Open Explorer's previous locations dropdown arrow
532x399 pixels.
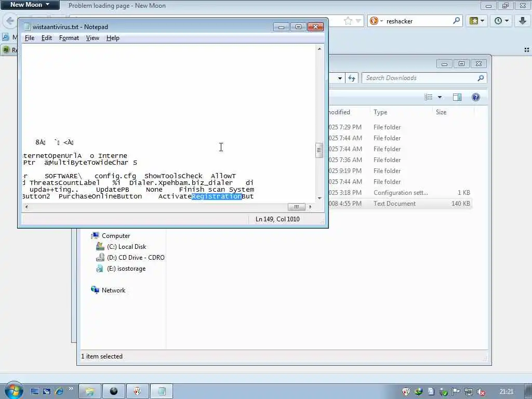[340, 78]
